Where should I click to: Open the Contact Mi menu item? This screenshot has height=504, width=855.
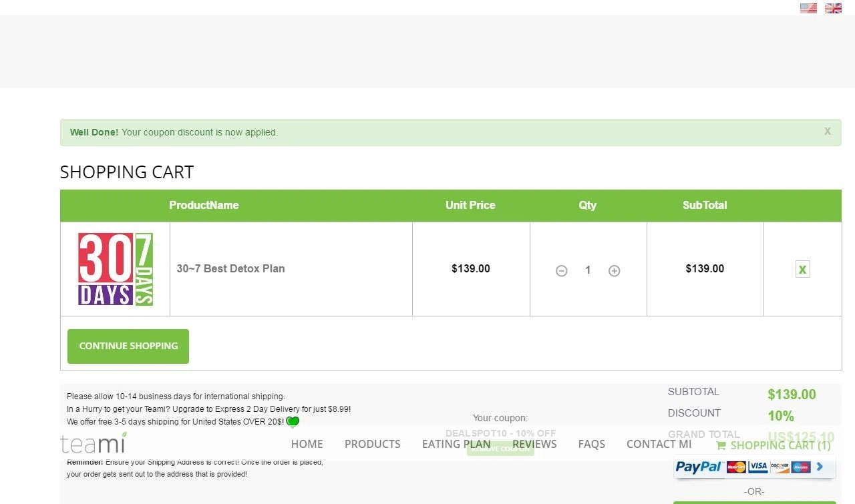click(659, 444)
